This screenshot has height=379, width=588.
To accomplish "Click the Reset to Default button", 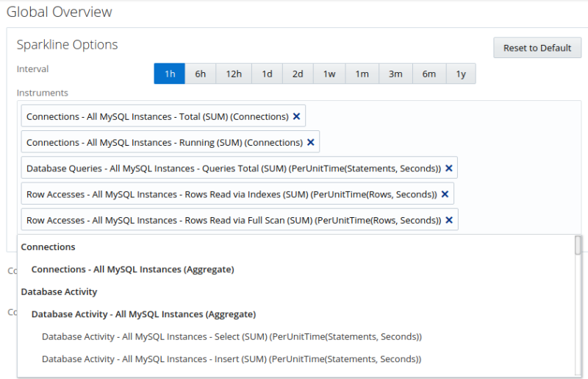I will 537,48.
